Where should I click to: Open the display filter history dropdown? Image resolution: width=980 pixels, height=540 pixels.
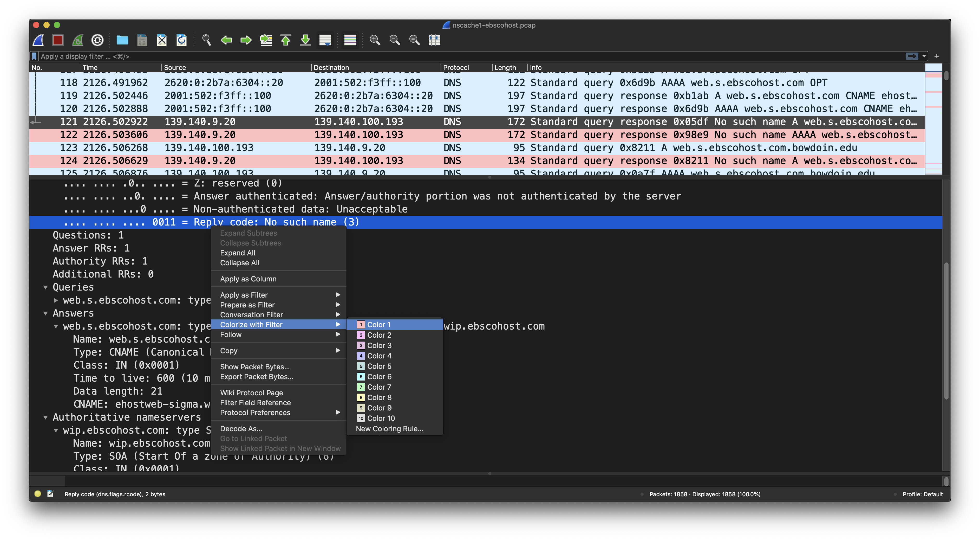924,56
